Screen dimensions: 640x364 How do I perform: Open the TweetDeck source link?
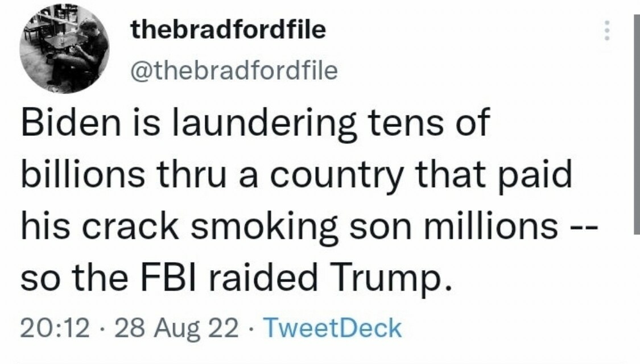(x=334, y=329)
